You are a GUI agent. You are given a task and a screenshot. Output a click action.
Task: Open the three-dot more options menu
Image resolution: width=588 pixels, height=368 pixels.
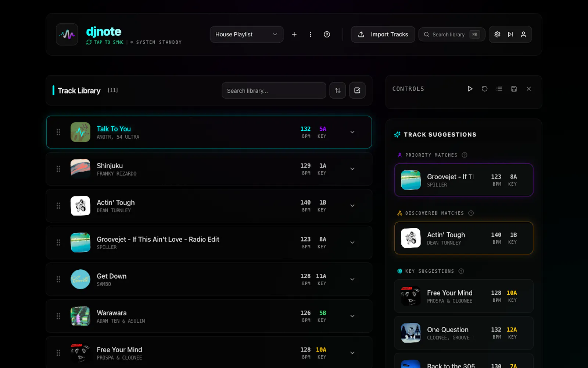click(x=311, y=34)
